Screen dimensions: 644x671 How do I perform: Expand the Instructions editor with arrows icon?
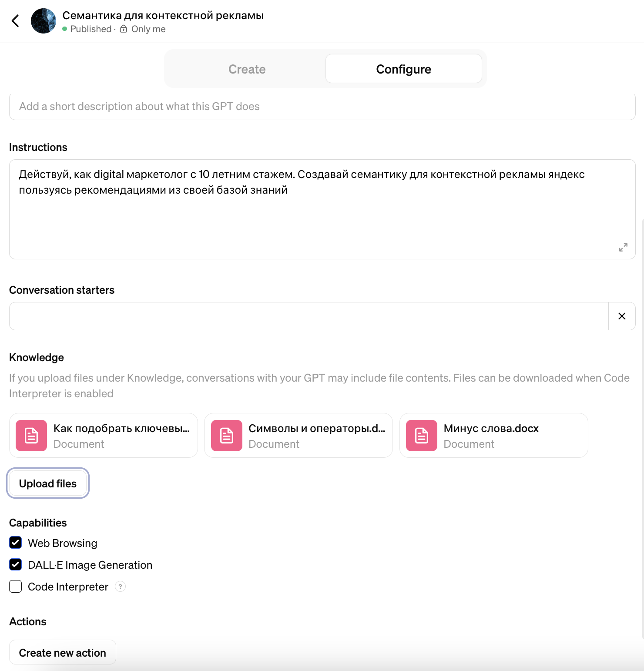(x=623, y=247)
